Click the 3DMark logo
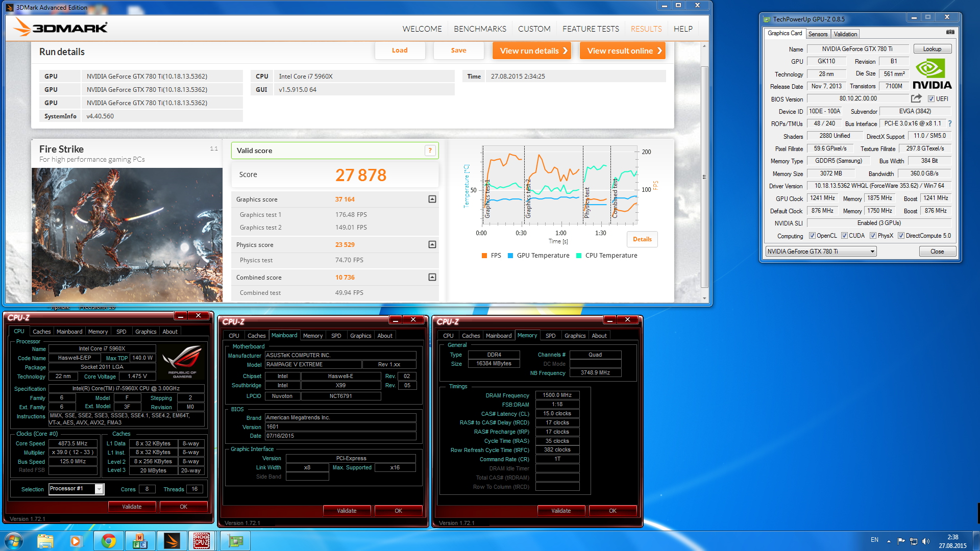980x551 pixels. [61, 27]
